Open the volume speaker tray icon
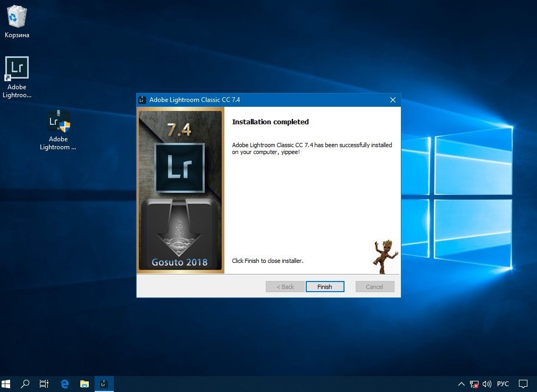The width and height of the screenshot is (537, 392). (486, 384)
